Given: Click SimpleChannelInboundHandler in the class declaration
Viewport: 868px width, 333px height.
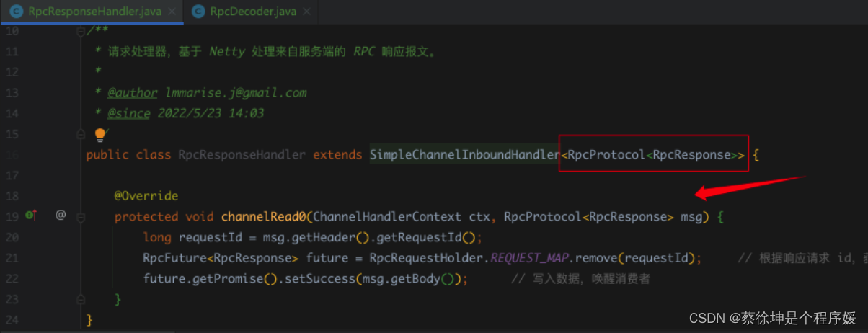Looking at the screenshot, I should tap(464, 155).
